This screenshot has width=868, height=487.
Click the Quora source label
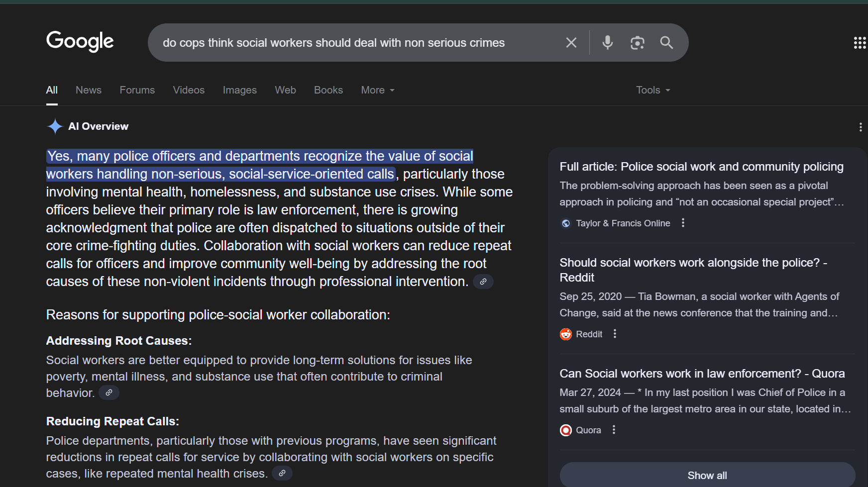click(588, 430)
